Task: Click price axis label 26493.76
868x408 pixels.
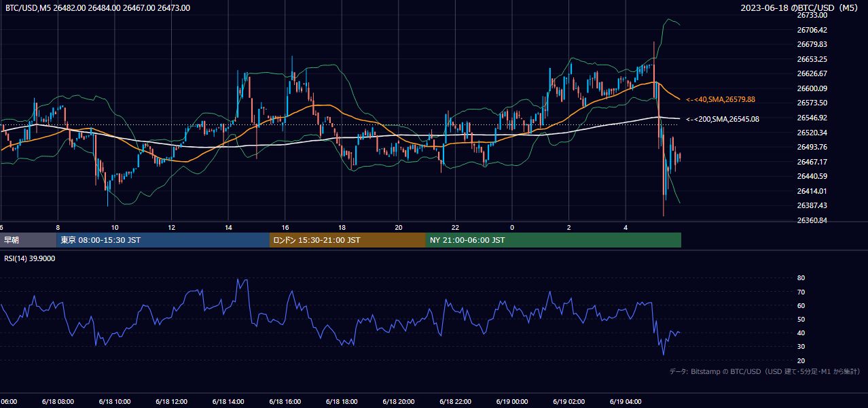Action: [x=812, y=147]
